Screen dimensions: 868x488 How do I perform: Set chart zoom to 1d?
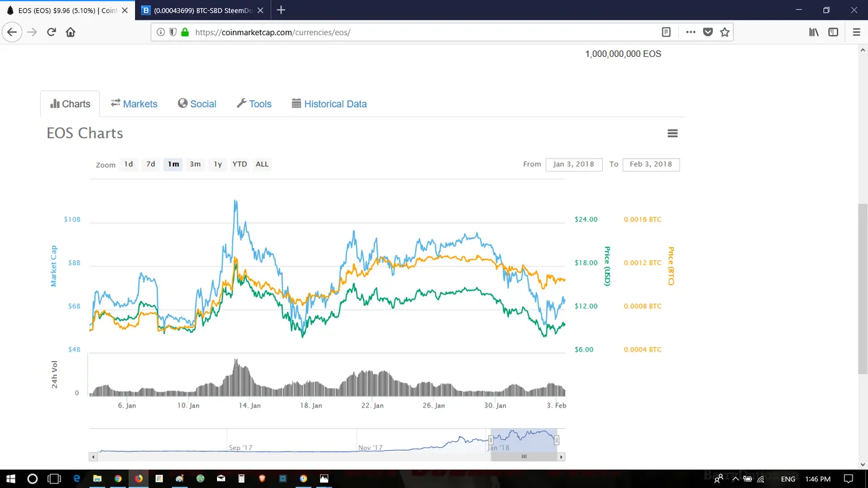[128, 164]
